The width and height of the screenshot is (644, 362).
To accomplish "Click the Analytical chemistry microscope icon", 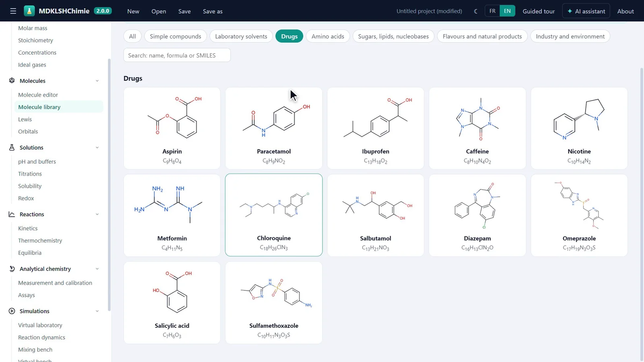I will point(12,269).
